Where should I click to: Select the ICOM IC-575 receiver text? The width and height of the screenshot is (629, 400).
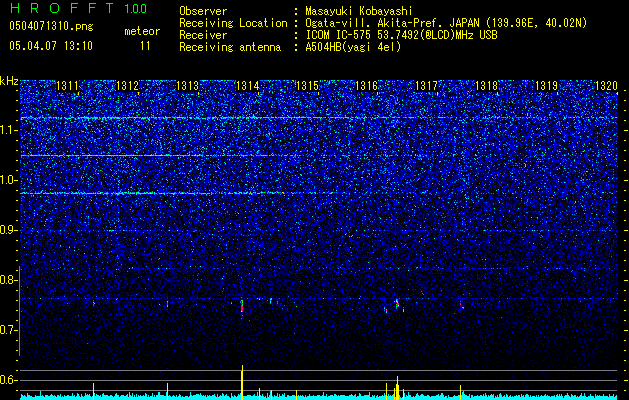pos(402,35)
